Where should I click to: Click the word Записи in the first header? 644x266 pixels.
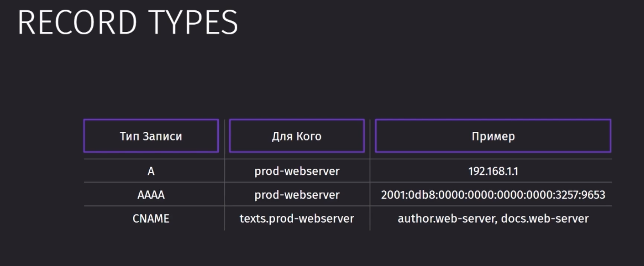162,136
